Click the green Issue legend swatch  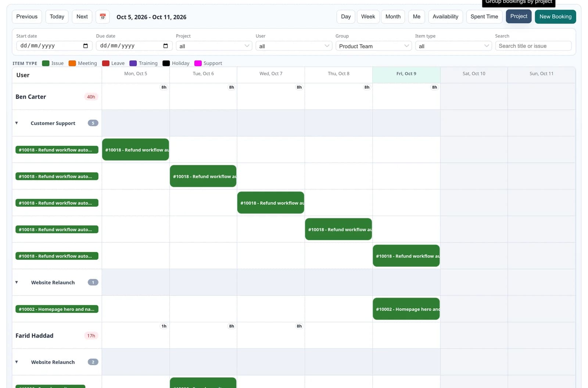tap(46, 63)
